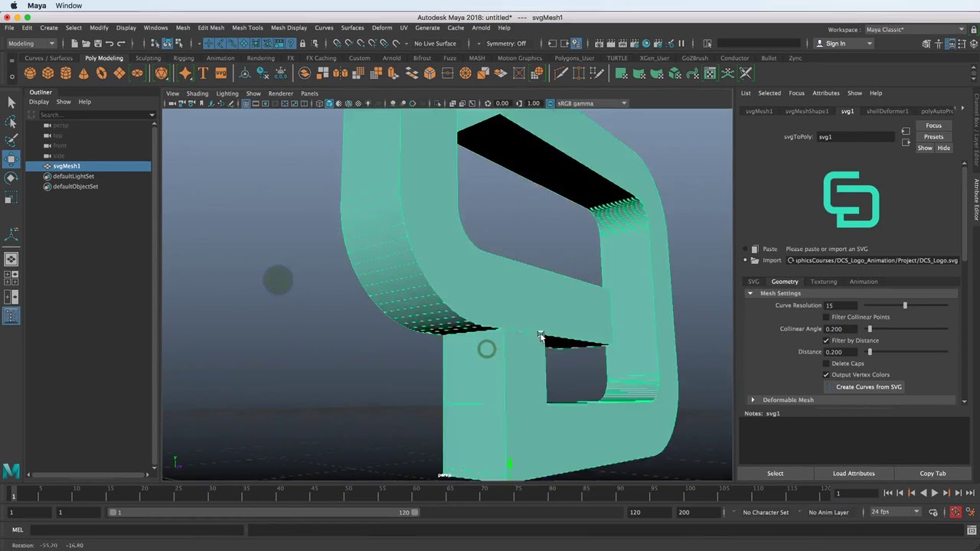Select the Move tool in toolbox
Image resolution: width=980 pixels, height=551 pixels.
(11, 159)
